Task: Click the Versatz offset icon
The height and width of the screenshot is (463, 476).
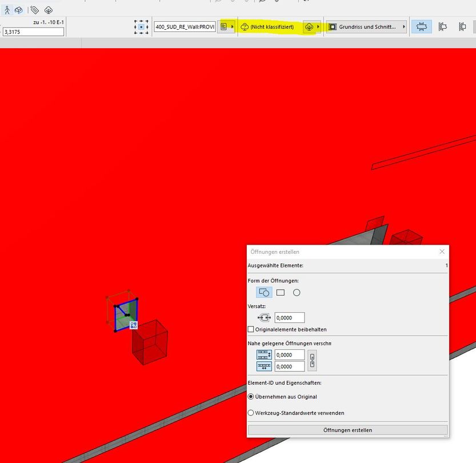Action: click(264, 318)
